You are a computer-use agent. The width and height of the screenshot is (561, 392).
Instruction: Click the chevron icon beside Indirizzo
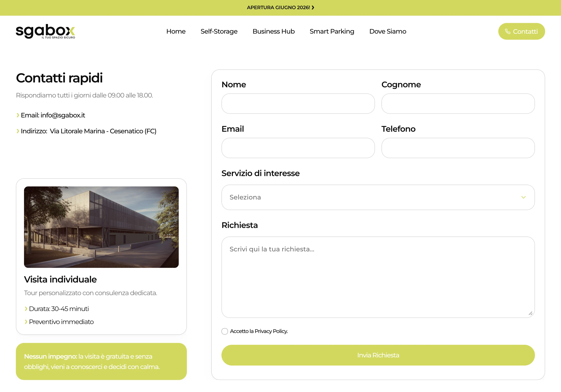[18, 131]
